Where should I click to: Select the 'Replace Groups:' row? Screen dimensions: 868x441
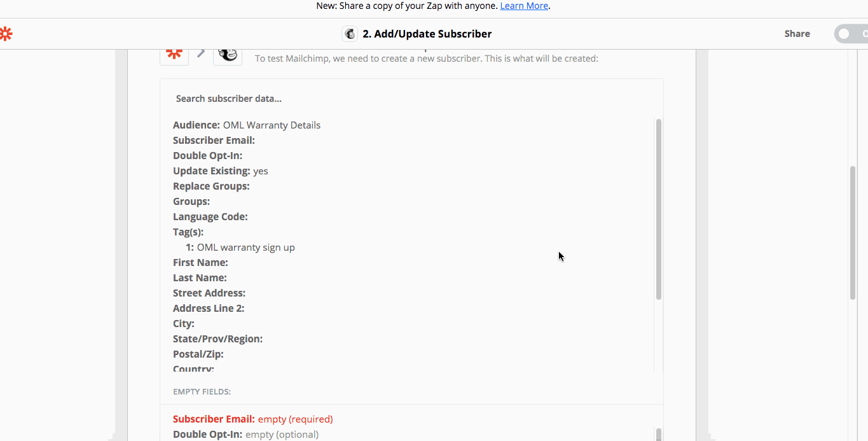[211, 186]
